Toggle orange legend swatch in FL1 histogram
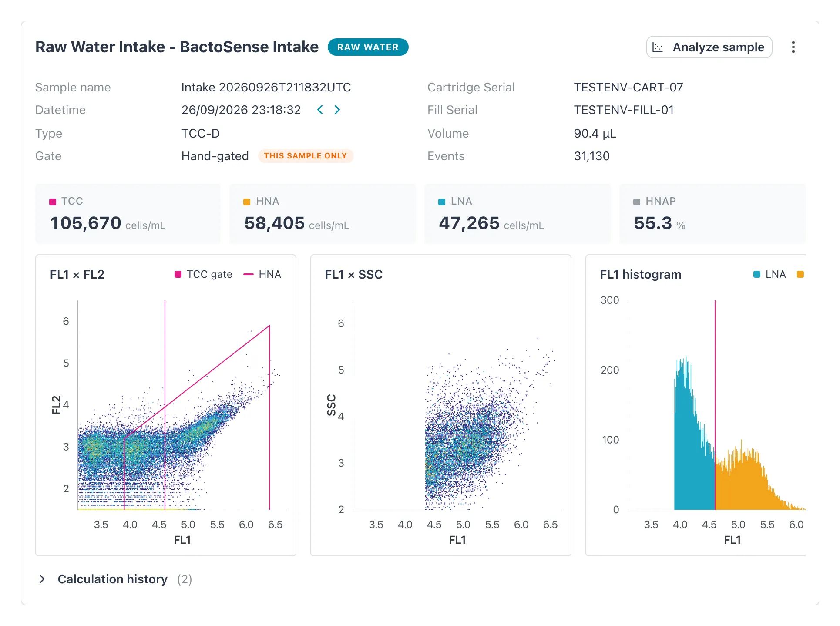The width and height of the screenshot is (840, 626). [800, 274]
